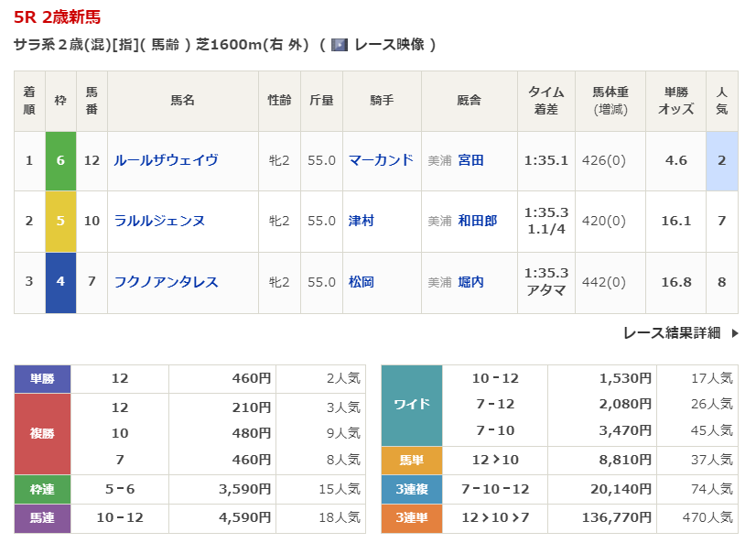Click the race video icon
The width and height of the screenshot is (756, 543).
pos(340,45)
